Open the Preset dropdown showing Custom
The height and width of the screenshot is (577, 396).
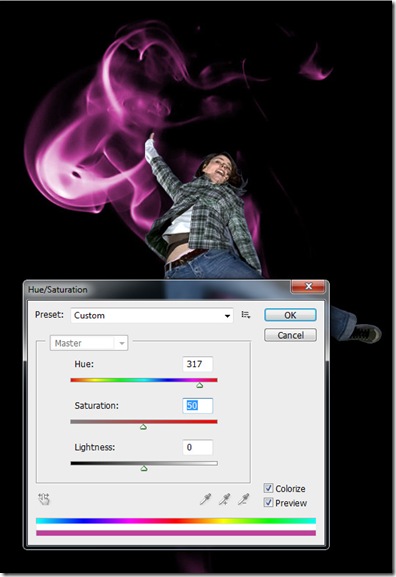click(152, 315)
